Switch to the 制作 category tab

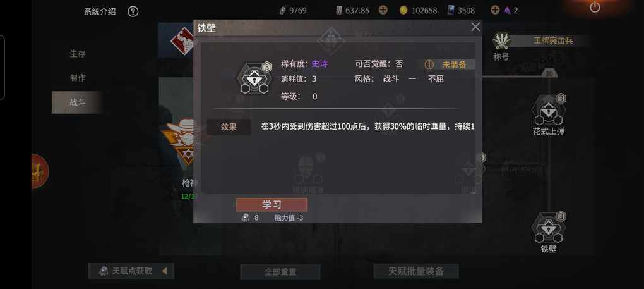(77, 78)
